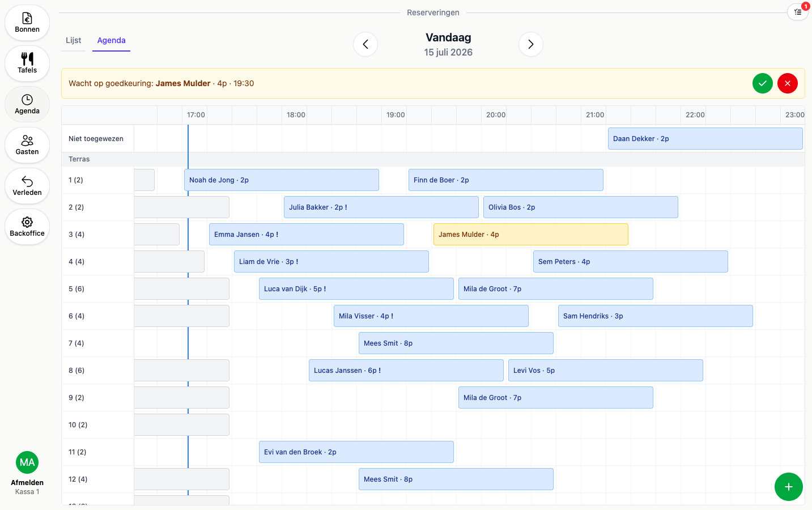Click the pending approval banner text
This screenshot has width=812, height=510.
pos(161,83)
